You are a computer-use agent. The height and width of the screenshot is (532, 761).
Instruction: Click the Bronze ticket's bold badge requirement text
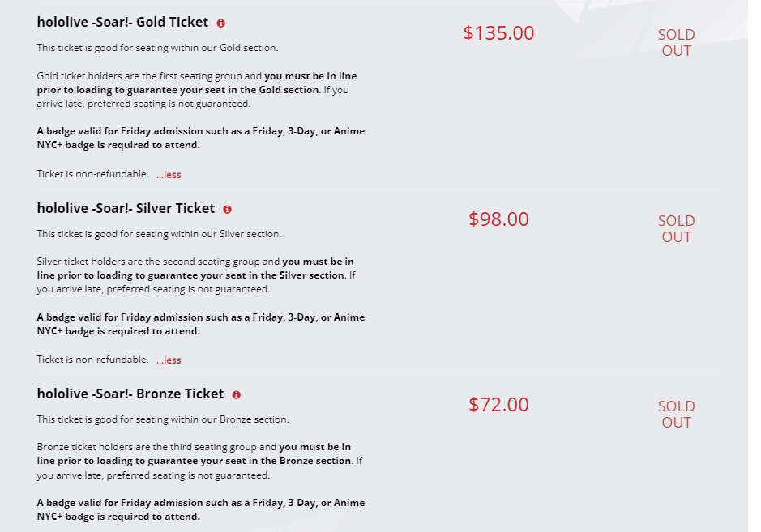200,509
